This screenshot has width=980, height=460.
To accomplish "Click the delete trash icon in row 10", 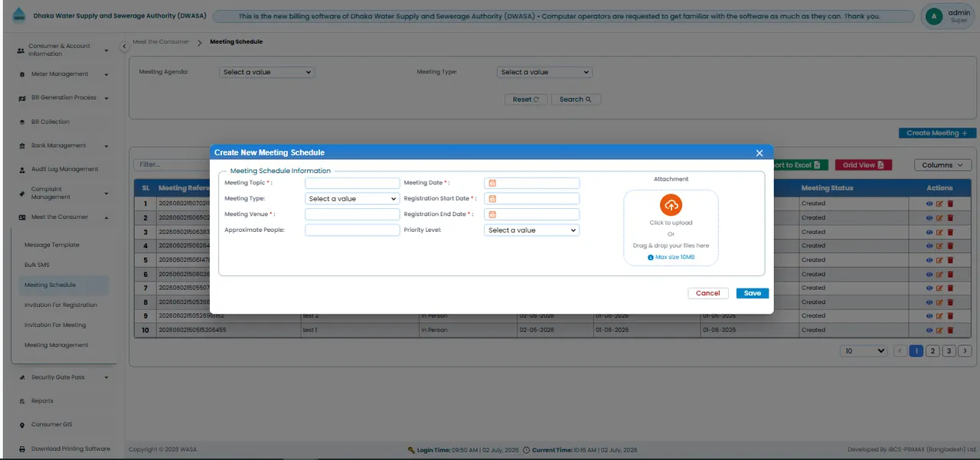I will coord(950,330).
